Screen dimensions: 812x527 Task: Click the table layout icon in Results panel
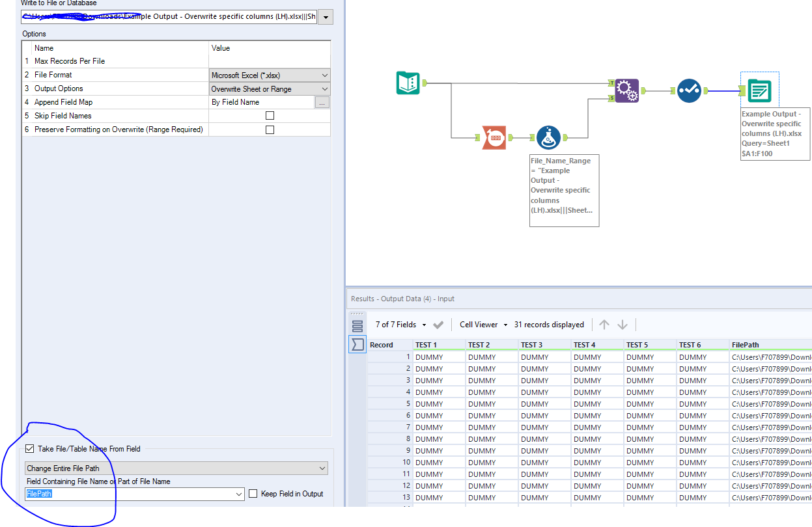click(357, 325)
